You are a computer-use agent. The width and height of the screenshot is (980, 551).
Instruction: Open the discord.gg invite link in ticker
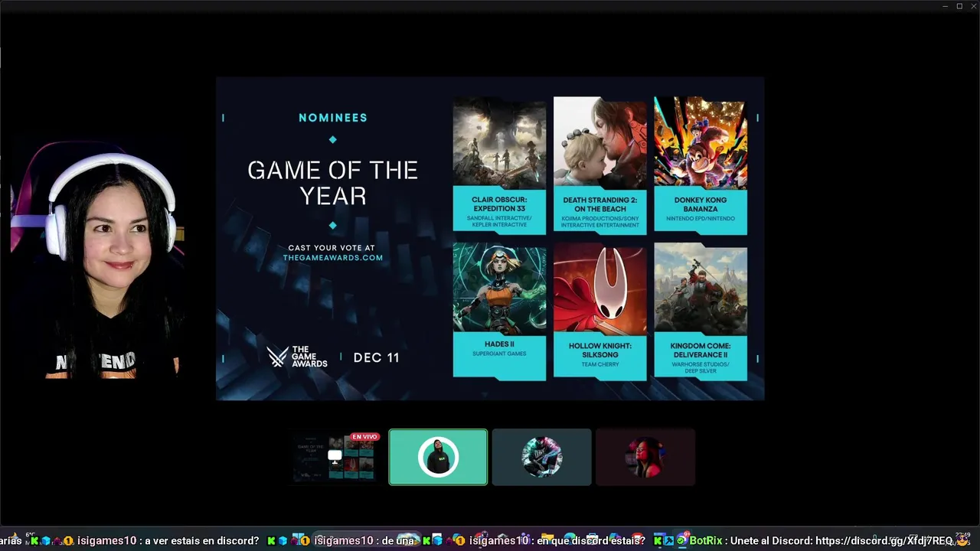(884, 541)
